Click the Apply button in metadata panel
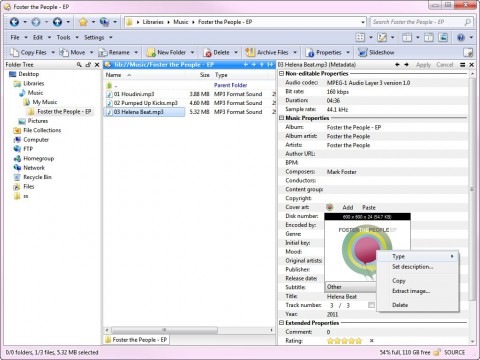The height and width of the screenshot is (360, 480). (423, 65)
